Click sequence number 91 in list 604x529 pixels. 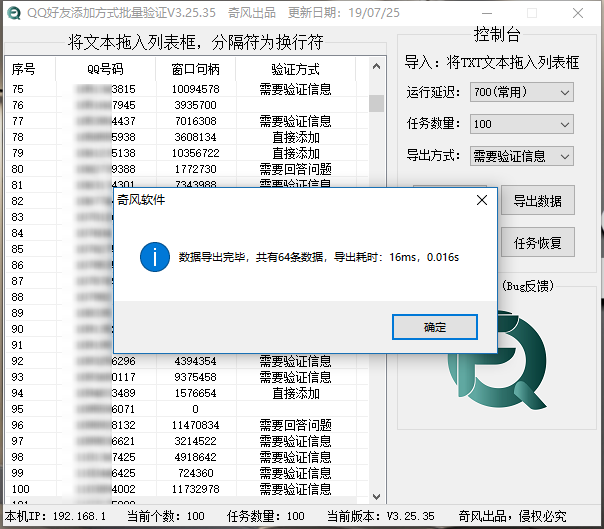[17, 345]
